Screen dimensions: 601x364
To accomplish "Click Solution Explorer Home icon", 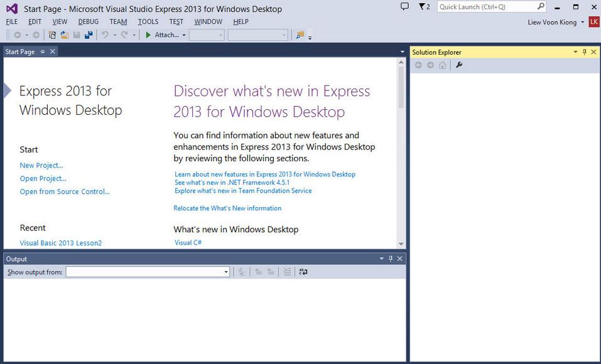I will point(442,65).
